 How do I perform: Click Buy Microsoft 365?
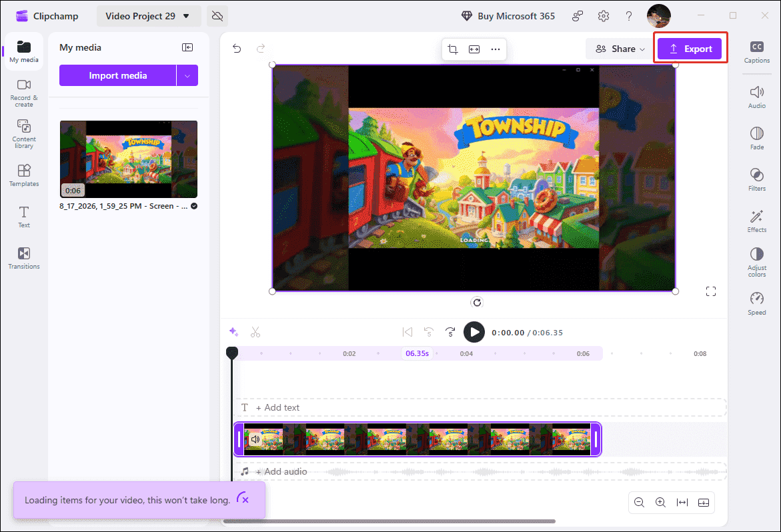[508, 16]
